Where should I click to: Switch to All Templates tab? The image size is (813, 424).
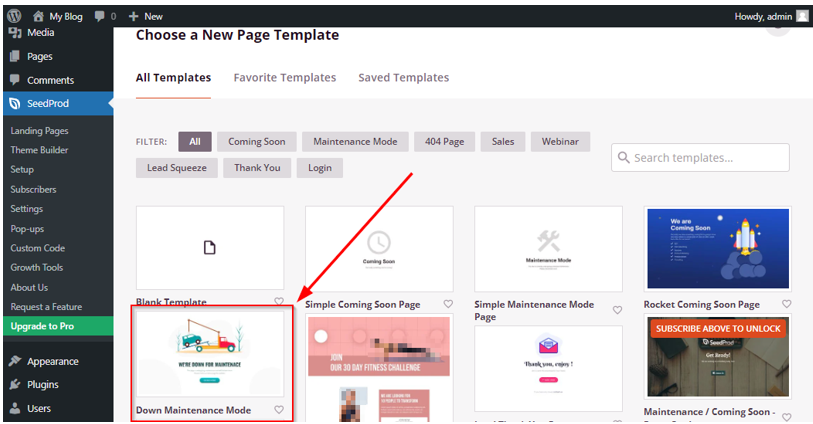click(x=173, y=78)
